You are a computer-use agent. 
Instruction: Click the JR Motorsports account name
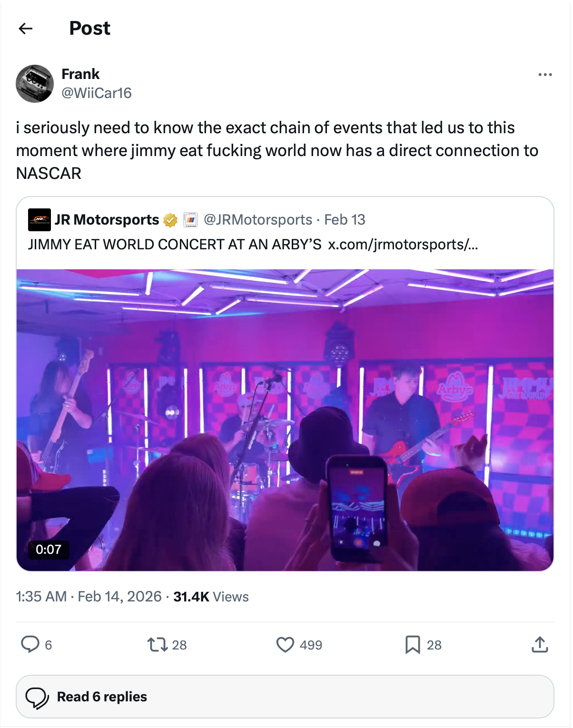coord(107,220)
